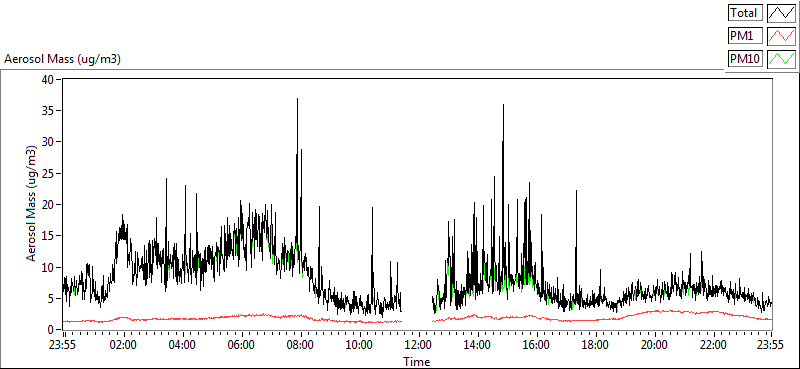The width and height of the screenshot is (800, 369).
Task: Click the 20 tick label on Y axis
Action: pos(48,205)
